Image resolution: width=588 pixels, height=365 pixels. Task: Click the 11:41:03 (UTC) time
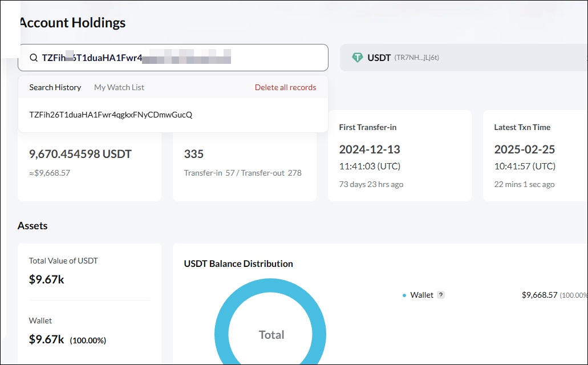[x=370, y=166]
